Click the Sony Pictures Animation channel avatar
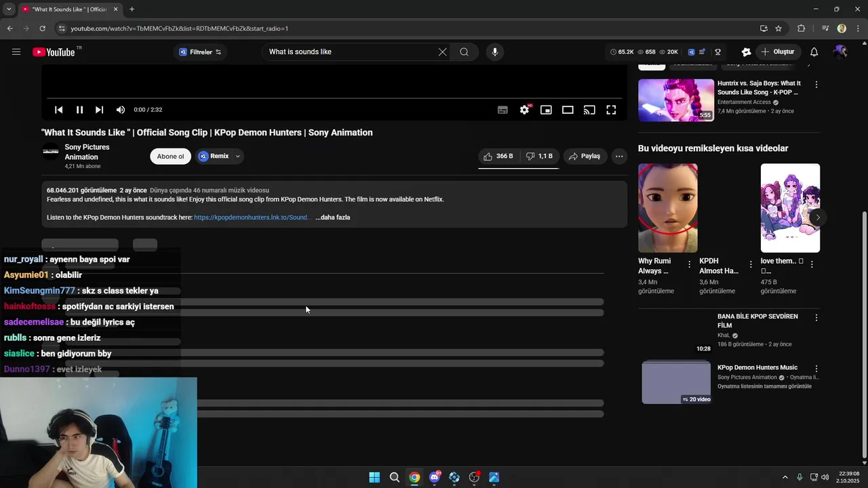This screenshot has height=488, width=868. [x=51, y=152]
